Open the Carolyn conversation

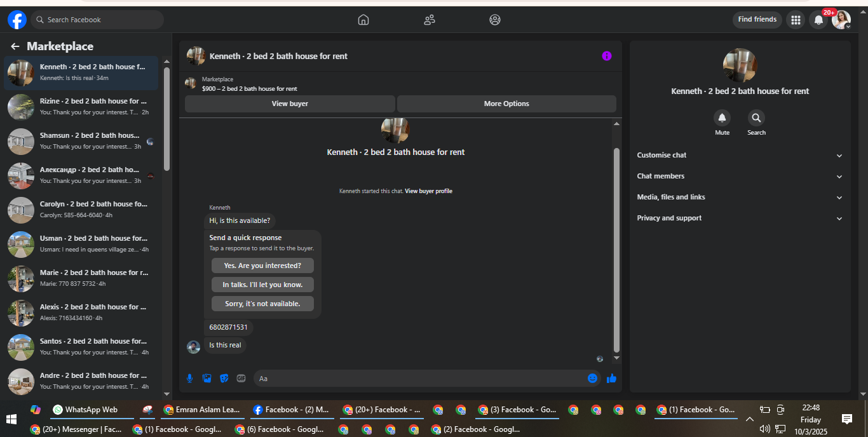(82, 210)
